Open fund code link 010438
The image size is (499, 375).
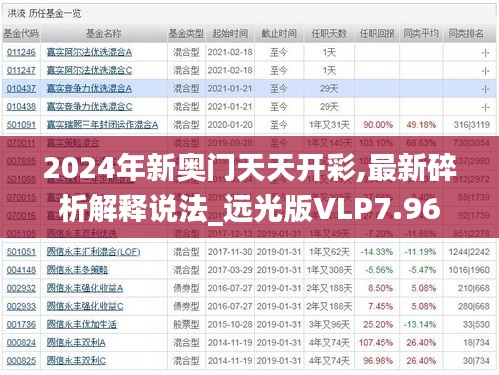coord(21,107)
